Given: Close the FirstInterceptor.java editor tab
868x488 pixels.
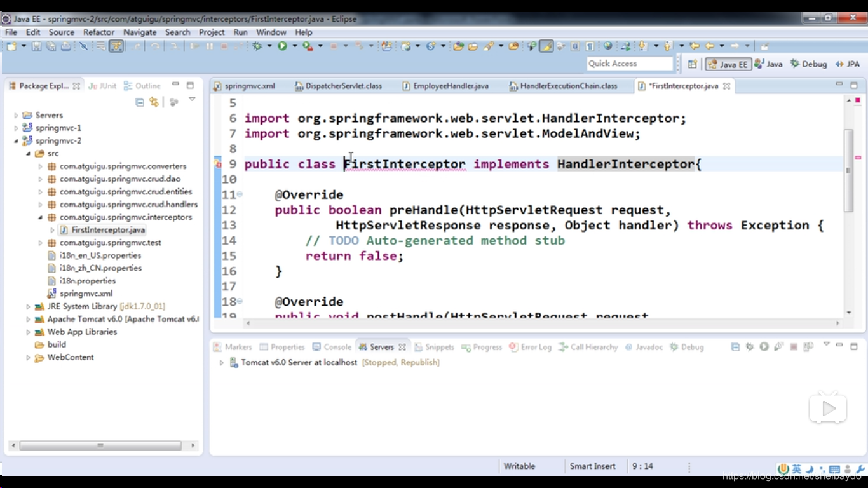Looking at the screenshot, I should click(x=726, y=86).
